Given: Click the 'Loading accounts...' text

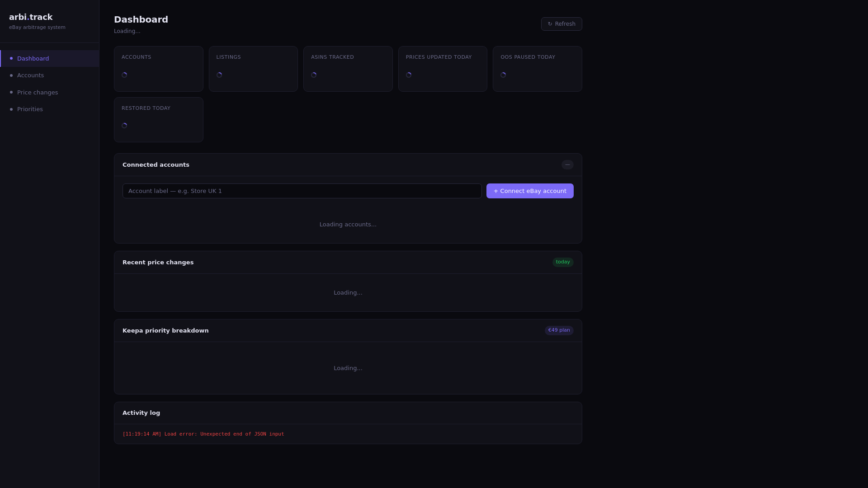Looking at the screenshot, I should [348, 225].
